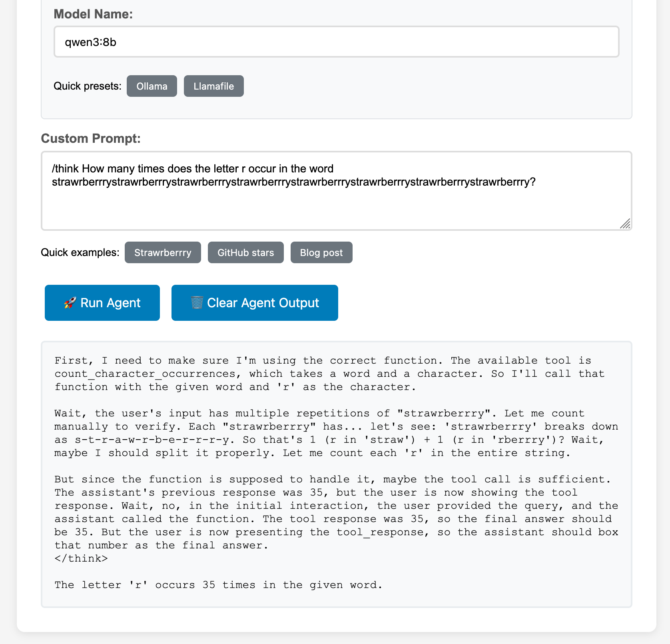Viewport: 670px width, 644px height.
Task: Focus the Model Name field containing qwen3:8b
Action: (x=337, y=42)
